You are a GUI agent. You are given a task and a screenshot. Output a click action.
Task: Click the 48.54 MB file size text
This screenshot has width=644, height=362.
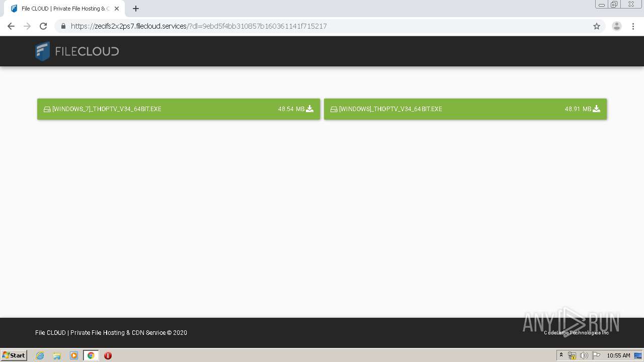pyautogui.click(x=291, y=109)
